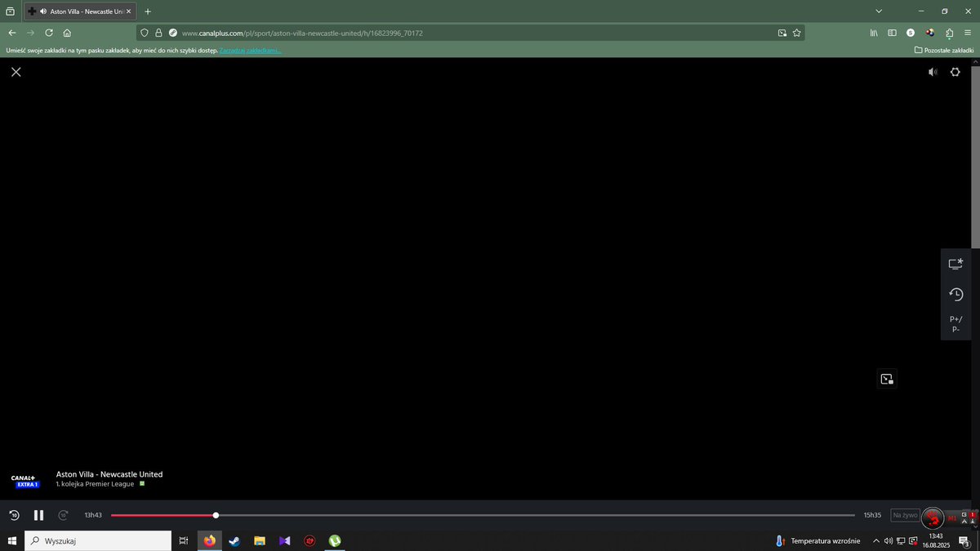Open the Windows notification center
The image size is (980, 551).
click(x=964, y=540)
